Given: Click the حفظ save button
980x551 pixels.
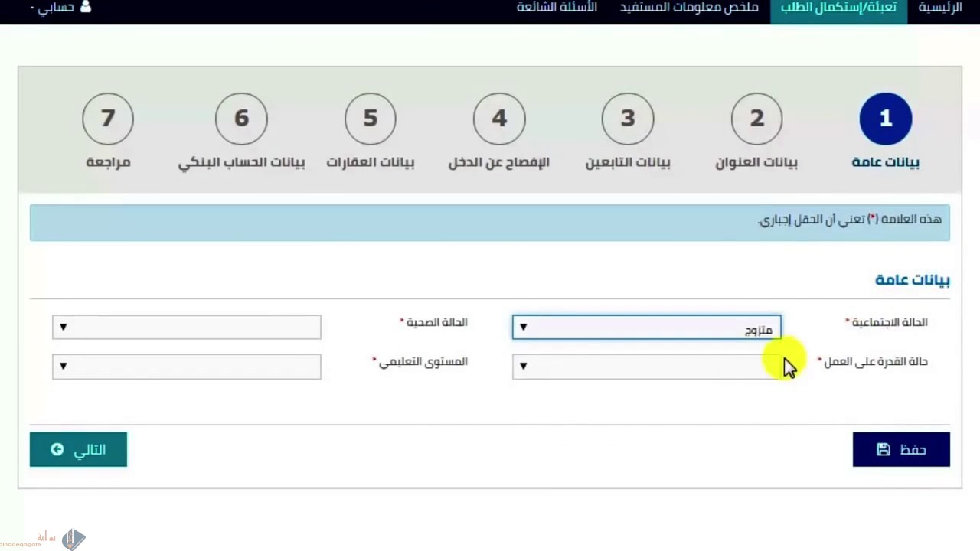Looking at the screenshot, I should point(901,449).
